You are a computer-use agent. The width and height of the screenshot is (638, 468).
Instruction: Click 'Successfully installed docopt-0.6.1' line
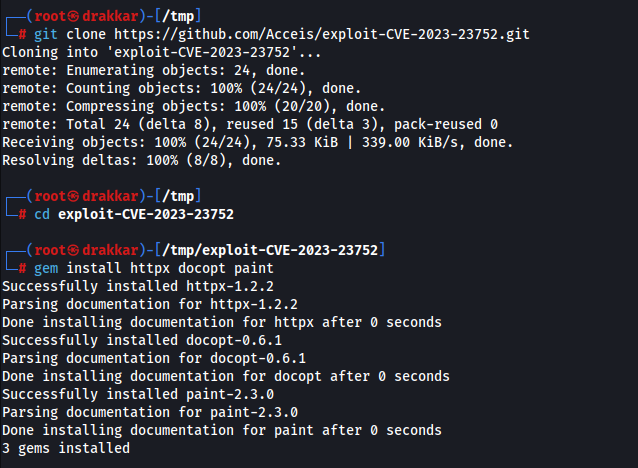(x=142, y=340)
